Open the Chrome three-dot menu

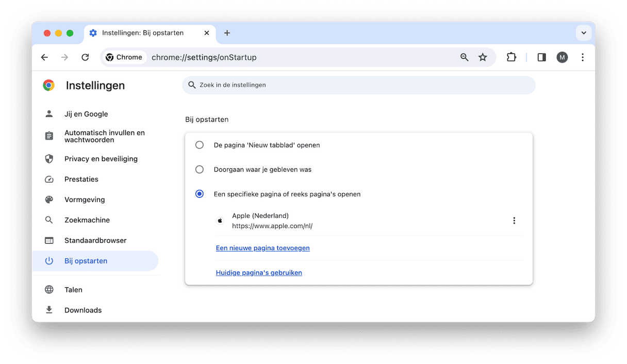pyautogui.click(x=583, y=57)
